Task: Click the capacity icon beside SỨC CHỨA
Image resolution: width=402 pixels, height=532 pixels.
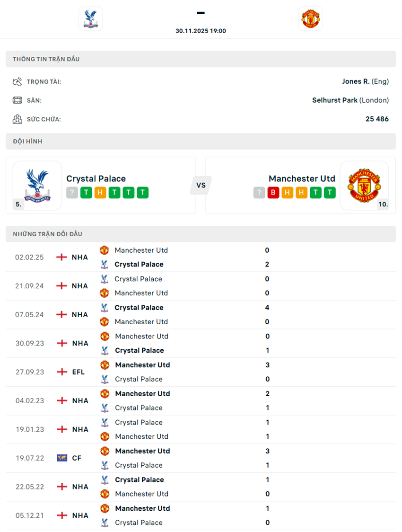Action: click(17, 119)
